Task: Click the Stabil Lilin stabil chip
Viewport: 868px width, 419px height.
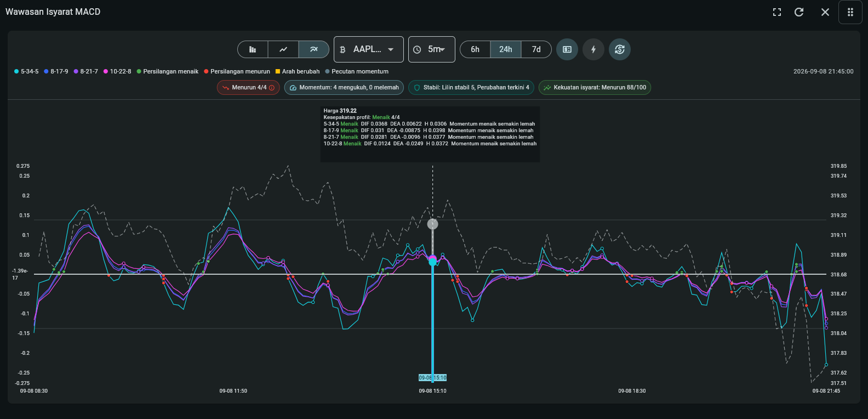Action: point(471,88)
